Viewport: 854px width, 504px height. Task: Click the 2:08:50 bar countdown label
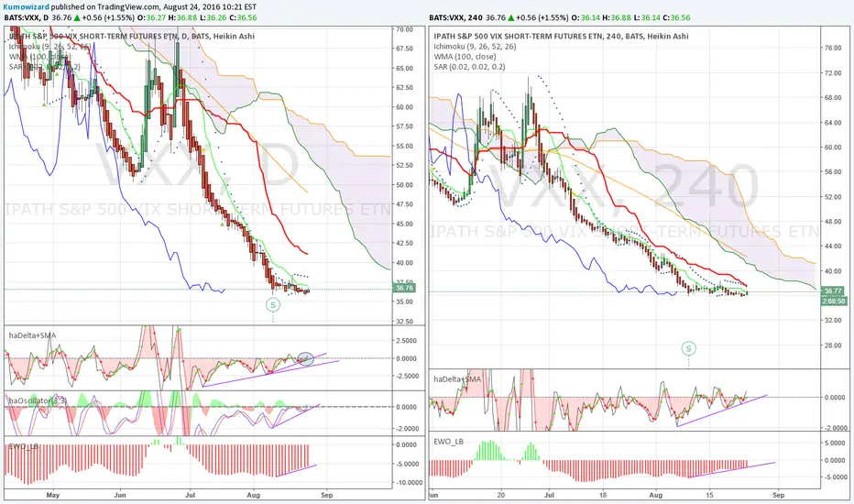click(833, 301)
